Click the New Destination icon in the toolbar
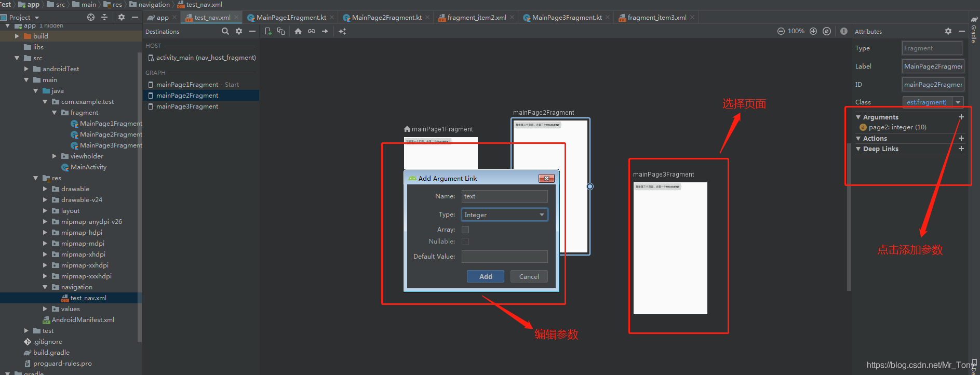The height and width of the screenshot is (375, 980). [268, 31]
